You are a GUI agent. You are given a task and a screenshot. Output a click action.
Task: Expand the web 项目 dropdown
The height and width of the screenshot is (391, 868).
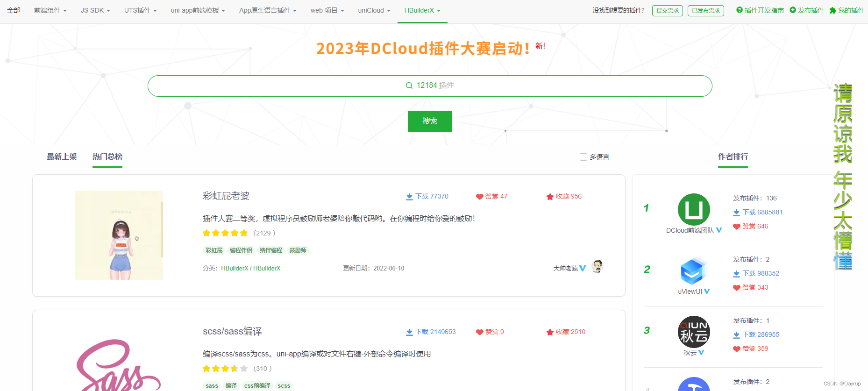pyautogui.click(x=327, y=10)
